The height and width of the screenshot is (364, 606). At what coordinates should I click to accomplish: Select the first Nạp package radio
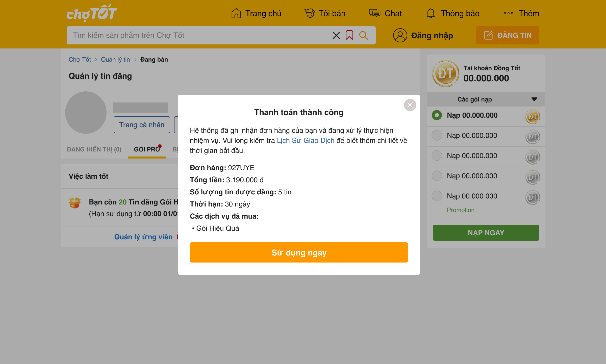pos(437,115)
